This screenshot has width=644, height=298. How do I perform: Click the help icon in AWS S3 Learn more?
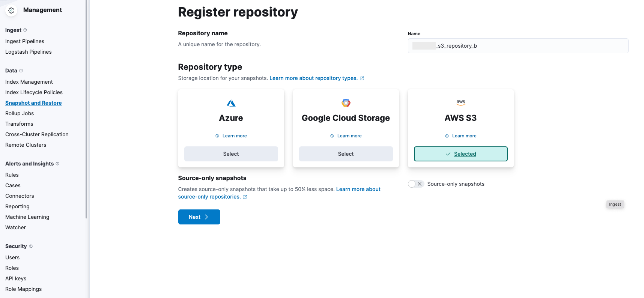click(447, 136)
